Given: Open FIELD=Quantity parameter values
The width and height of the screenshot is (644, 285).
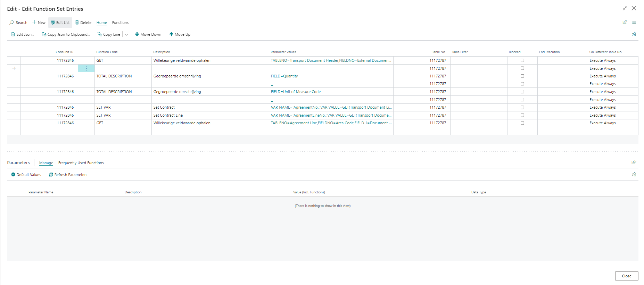Looking at the screenshot, I should (x=284, y=76).
